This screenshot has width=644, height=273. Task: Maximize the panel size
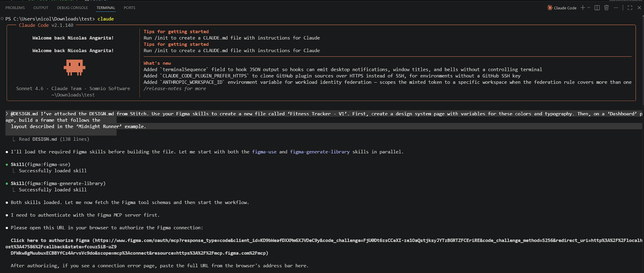click(630, 8)
